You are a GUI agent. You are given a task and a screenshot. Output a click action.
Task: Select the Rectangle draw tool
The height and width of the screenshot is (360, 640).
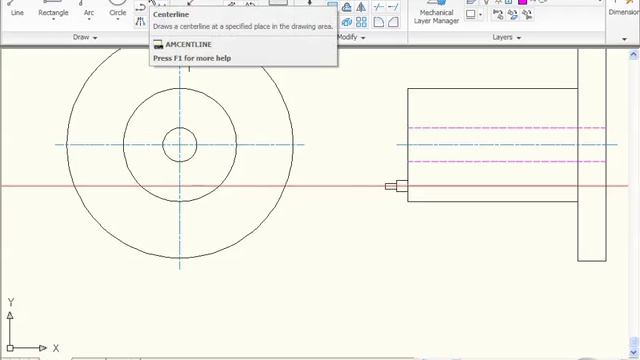53,9
